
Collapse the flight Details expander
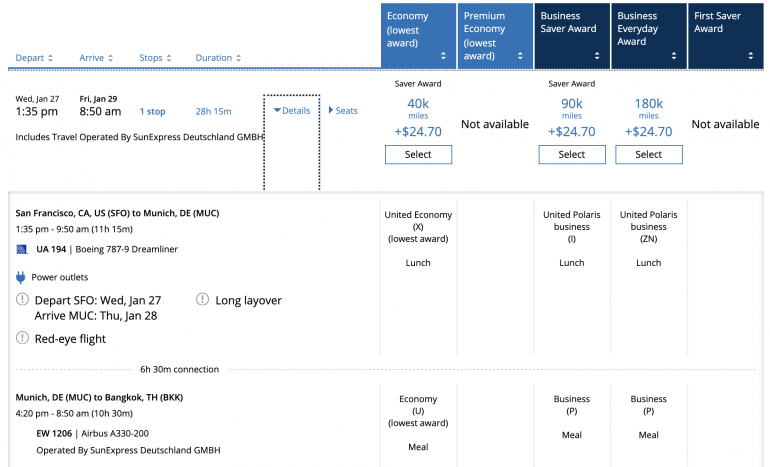[292, 111]
